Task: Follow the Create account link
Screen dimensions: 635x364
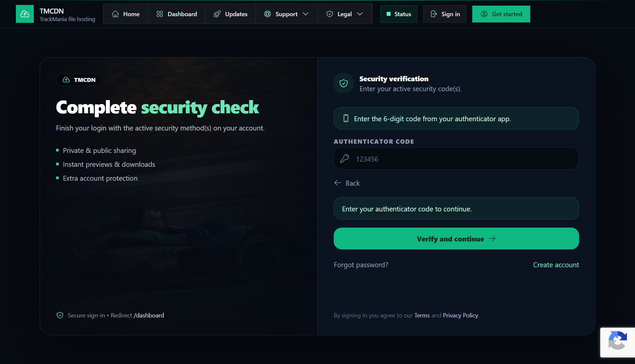Action: coord(556,265)
